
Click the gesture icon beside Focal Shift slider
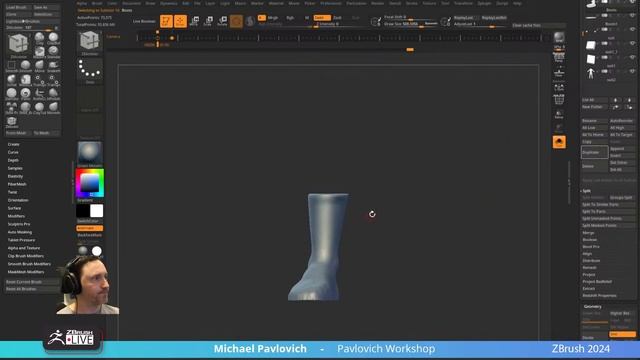tap(375, 21)
